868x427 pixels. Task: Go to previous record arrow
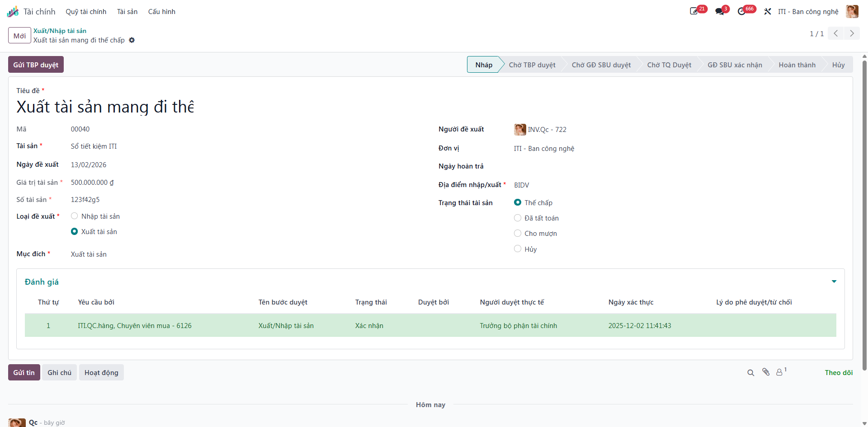click(x=836, y=33)
